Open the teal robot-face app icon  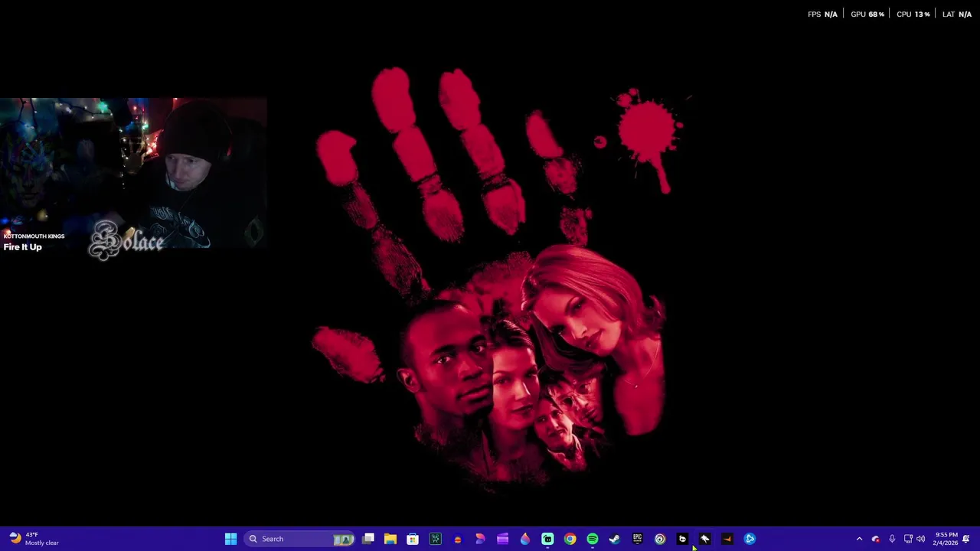(547, 539)
